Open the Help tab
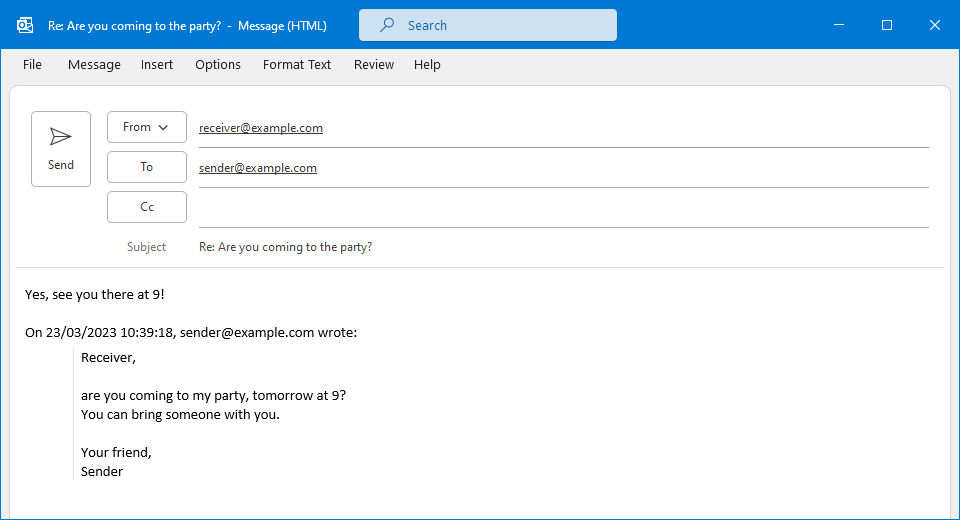Screen dimensions: 960x520 [427, 64]
